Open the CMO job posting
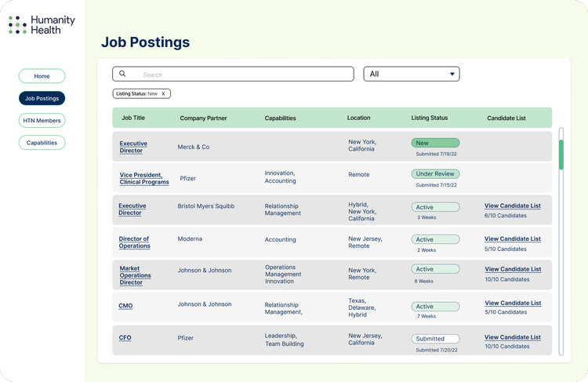 click(x=125, y=306)
